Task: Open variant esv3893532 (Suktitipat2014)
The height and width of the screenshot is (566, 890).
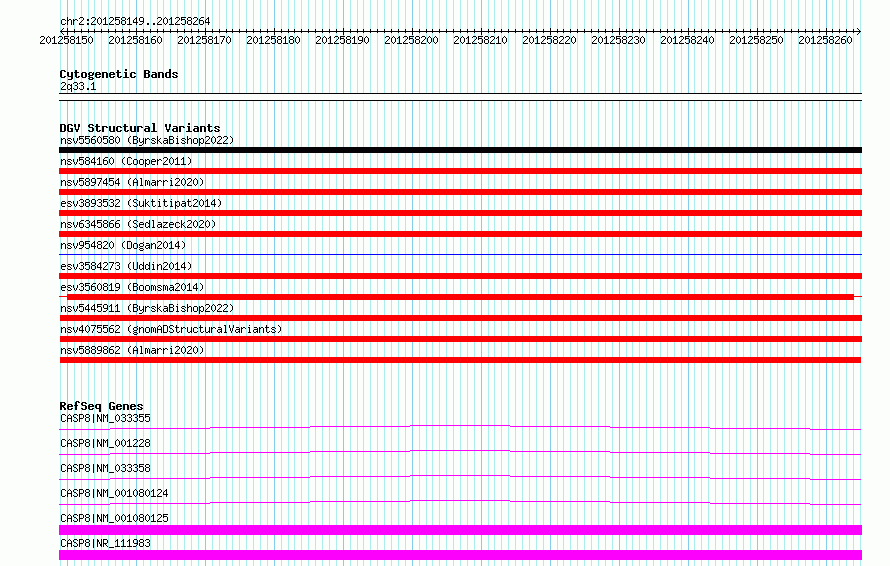Action: (x=141, y=203)
